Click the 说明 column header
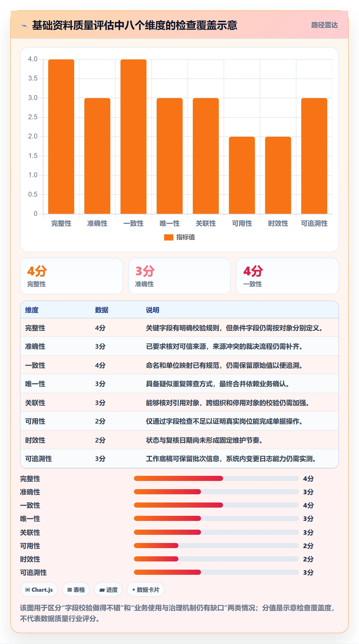This screenshot has height=644, width=359. click(x=153, y=310)
